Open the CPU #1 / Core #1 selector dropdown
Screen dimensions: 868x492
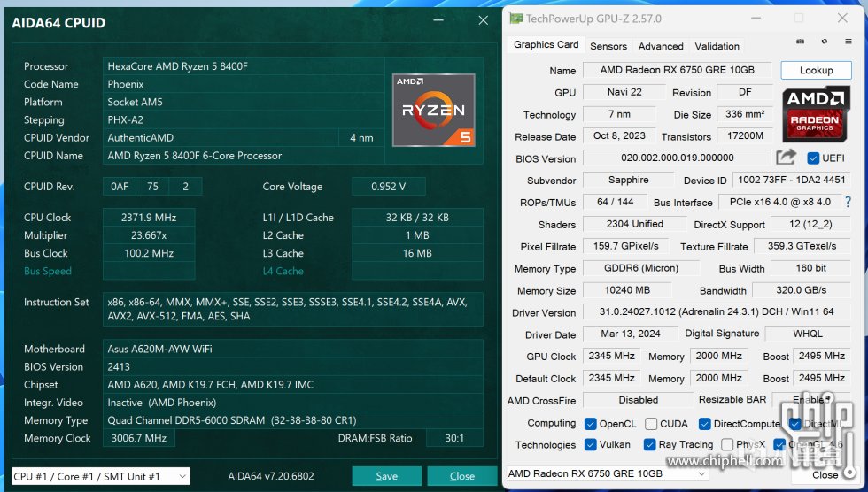101,476
